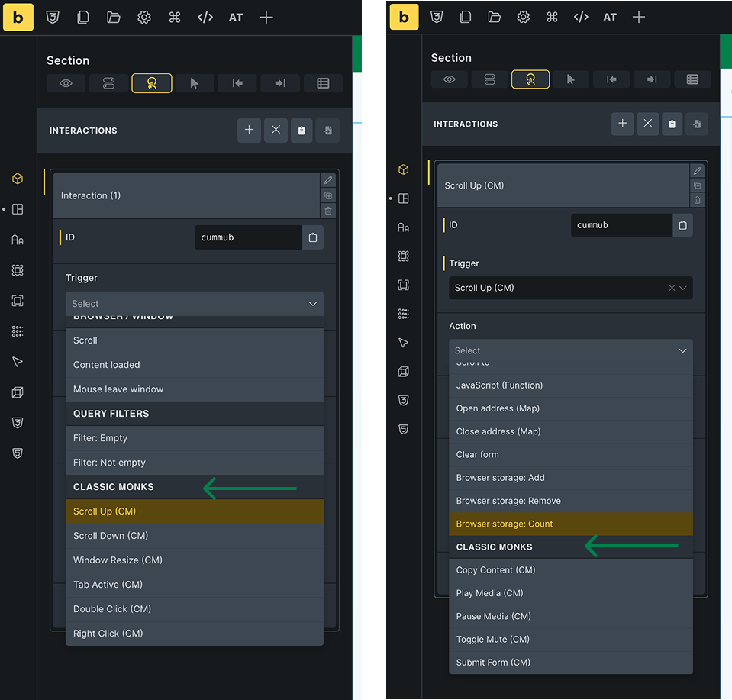Select the Filter: Empty trigger option
The height and width of the screenshot is (700, 732).
pyautogui.click(x=194, y=438)
